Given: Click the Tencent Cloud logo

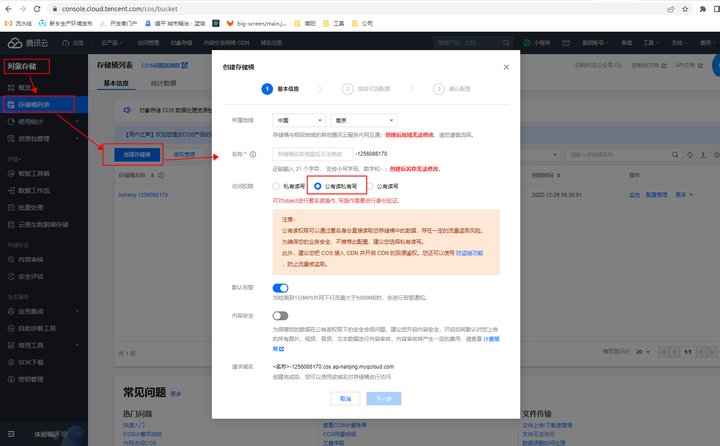Looking at the screenshot, I should (28, 43).
